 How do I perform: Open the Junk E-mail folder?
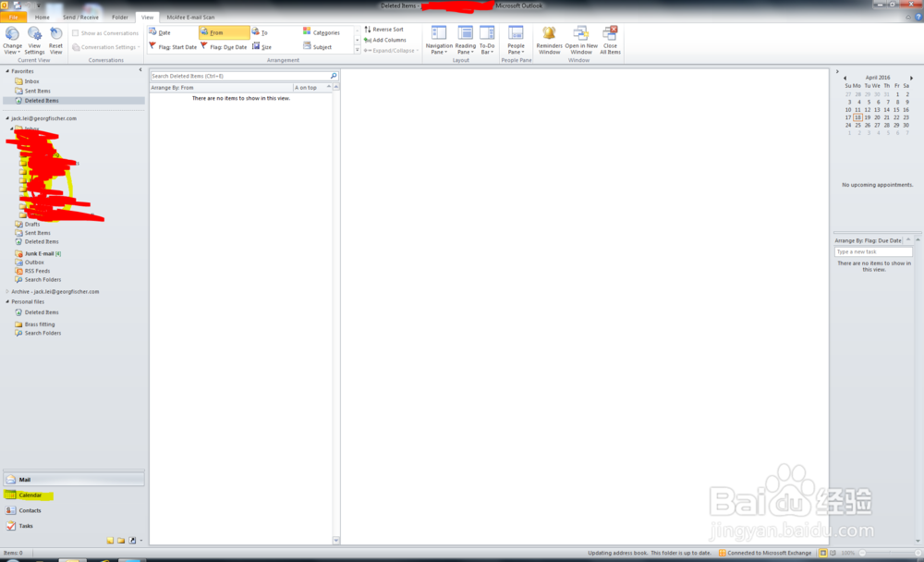(39, 253)
